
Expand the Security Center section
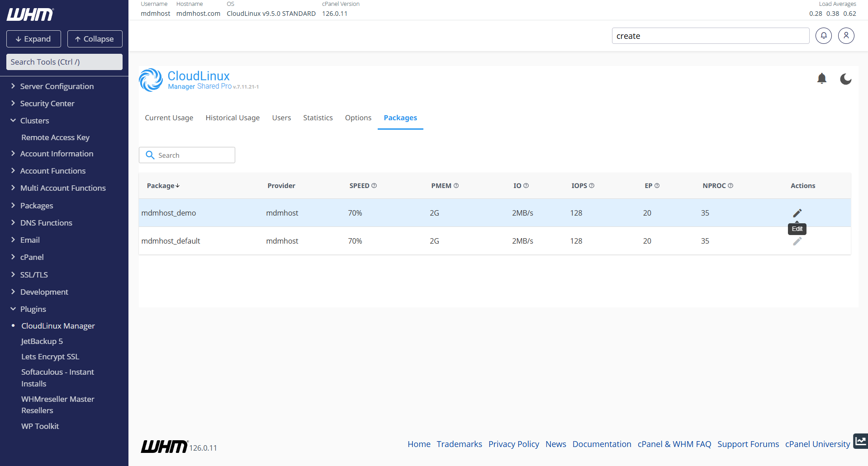click(x=47, y=104)
